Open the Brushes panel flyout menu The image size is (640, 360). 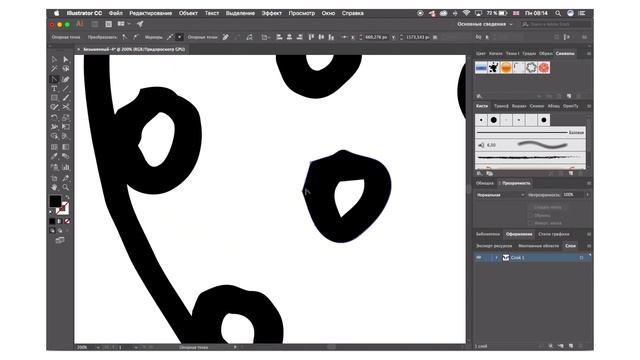click(589, 106)
